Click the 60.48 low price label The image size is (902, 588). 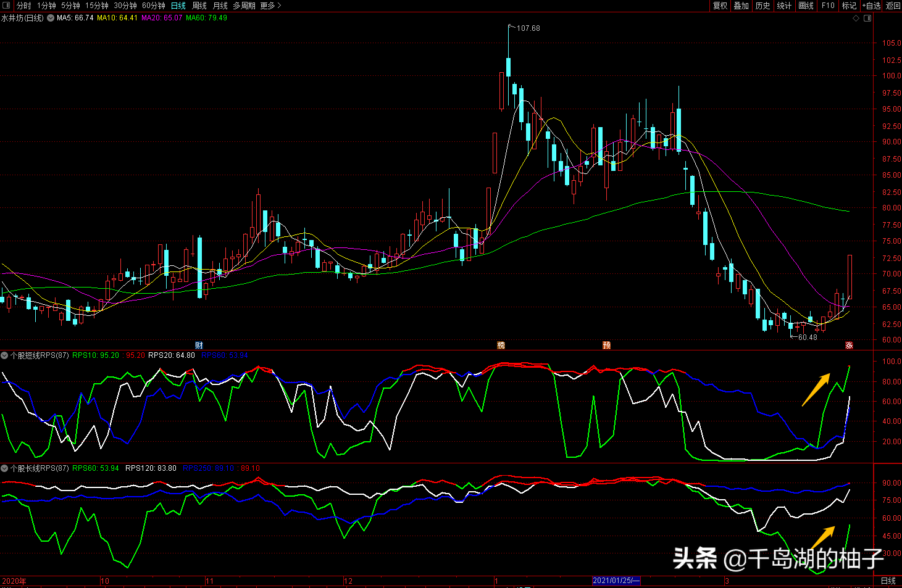(x=808, y=337)
